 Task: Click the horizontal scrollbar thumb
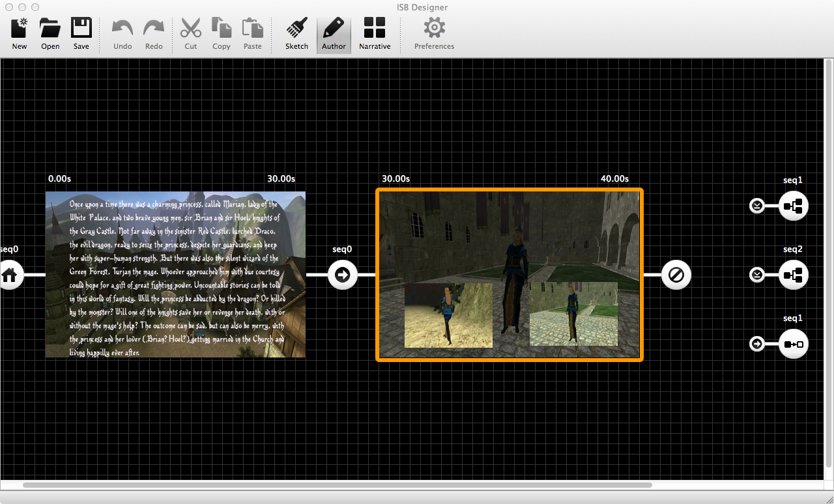[x=338, y=485]
